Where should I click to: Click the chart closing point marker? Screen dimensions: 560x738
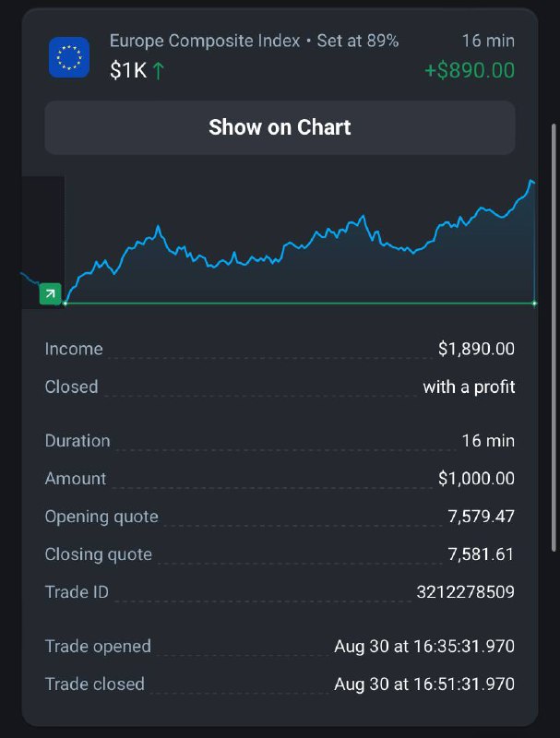(534, 304)
